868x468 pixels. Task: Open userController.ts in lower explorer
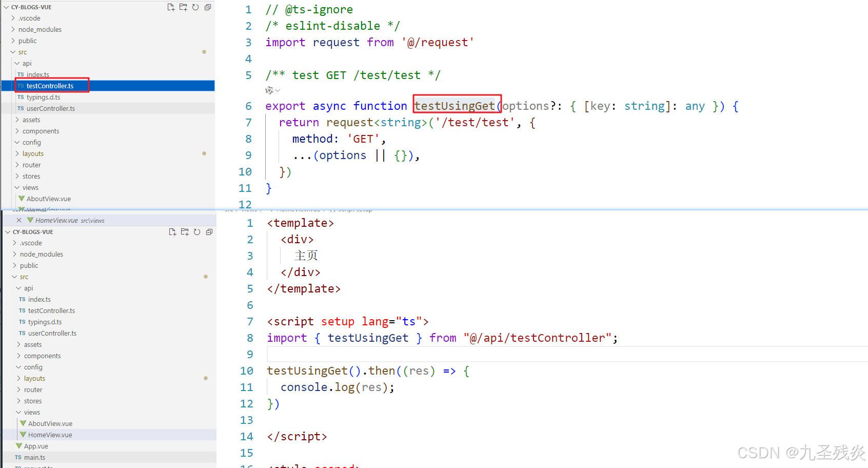pos(110,334)
